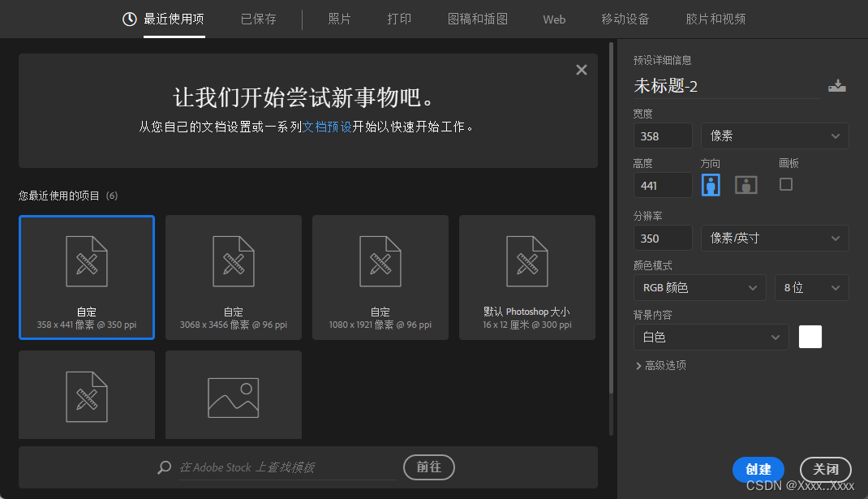Click the save preset download icon

click(x=836, y=85)
